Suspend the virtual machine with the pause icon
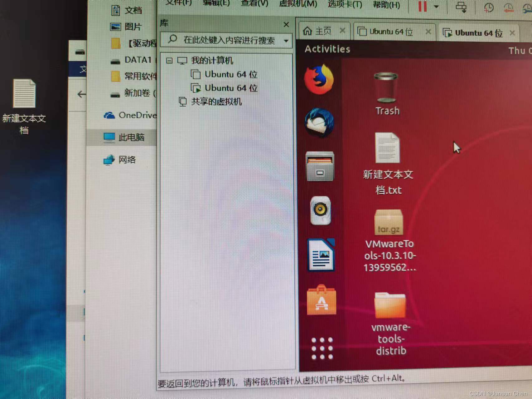This screenshot has height=399, width=532. (423, 6)
